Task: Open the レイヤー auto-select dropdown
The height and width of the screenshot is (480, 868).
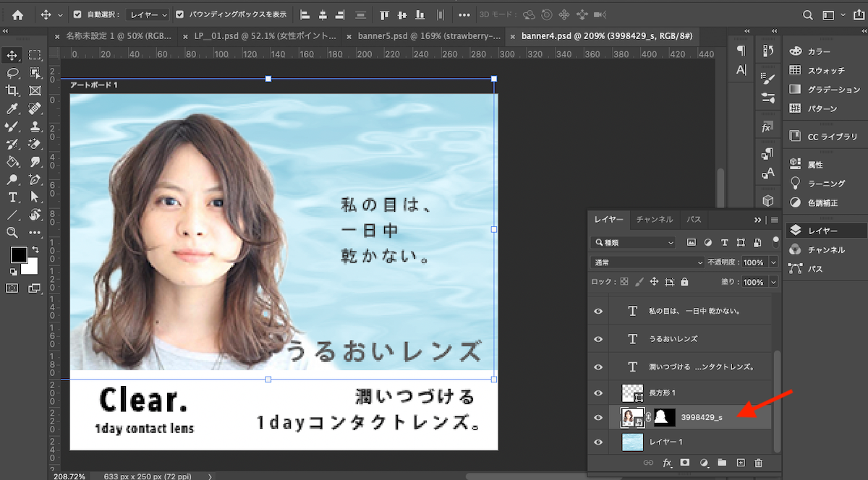Action: pos(148,14)
